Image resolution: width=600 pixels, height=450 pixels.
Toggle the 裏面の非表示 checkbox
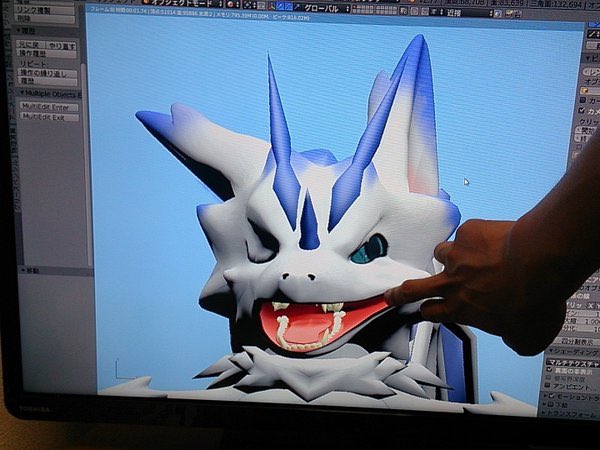coord(550,370)
